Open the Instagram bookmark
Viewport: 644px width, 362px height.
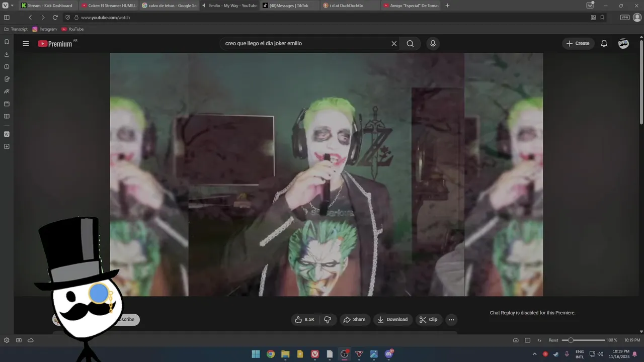coord(45,29)
